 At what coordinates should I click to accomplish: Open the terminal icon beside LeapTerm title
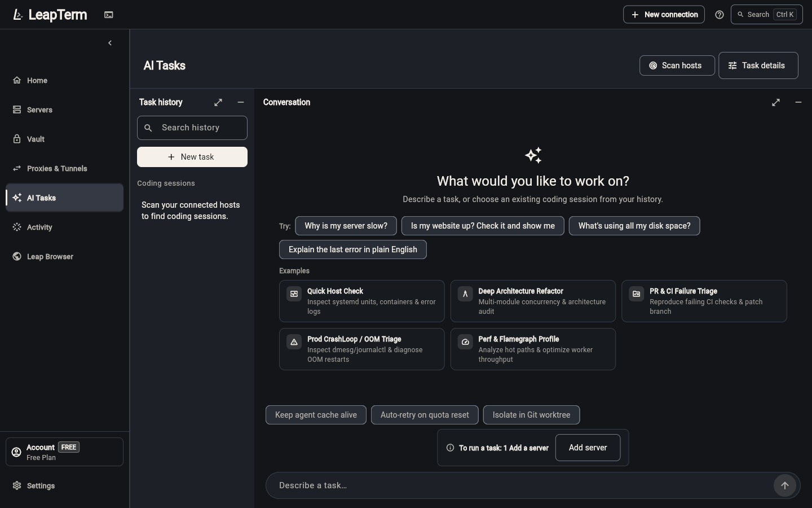(109, 15)
